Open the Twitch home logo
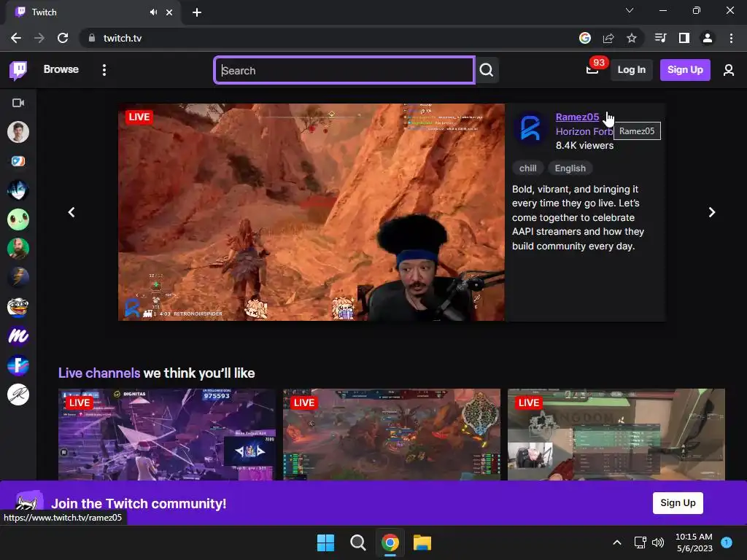This screenshot has width=747, height=560. tap(18, 71)
